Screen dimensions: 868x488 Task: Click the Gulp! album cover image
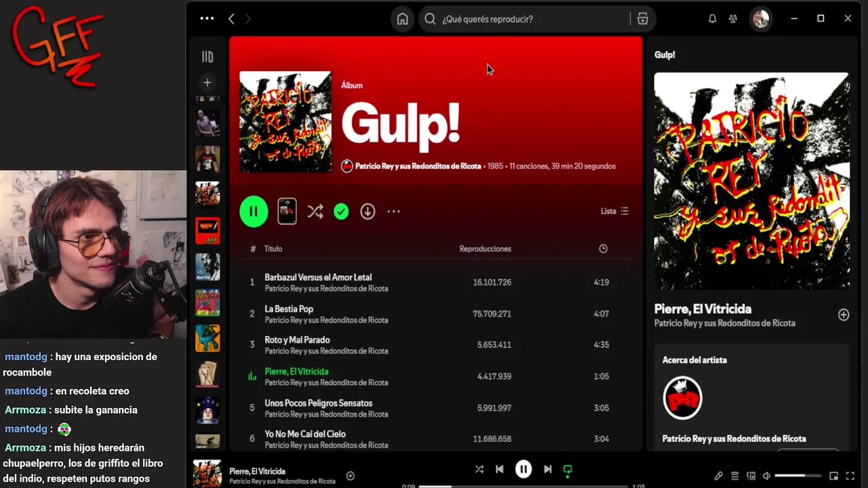coord(285,122)
